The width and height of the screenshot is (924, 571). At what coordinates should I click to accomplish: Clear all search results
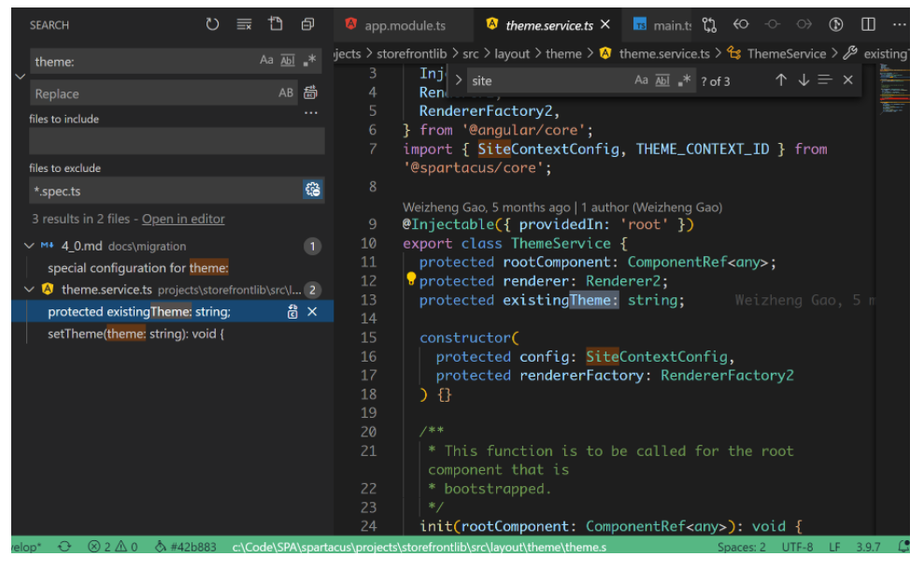click(244, 25)
